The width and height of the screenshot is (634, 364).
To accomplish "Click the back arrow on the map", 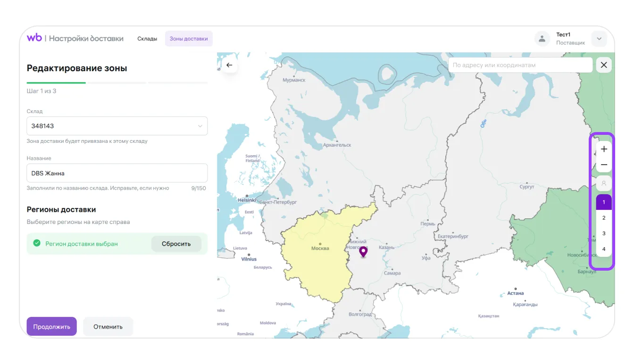I will 229,65.
